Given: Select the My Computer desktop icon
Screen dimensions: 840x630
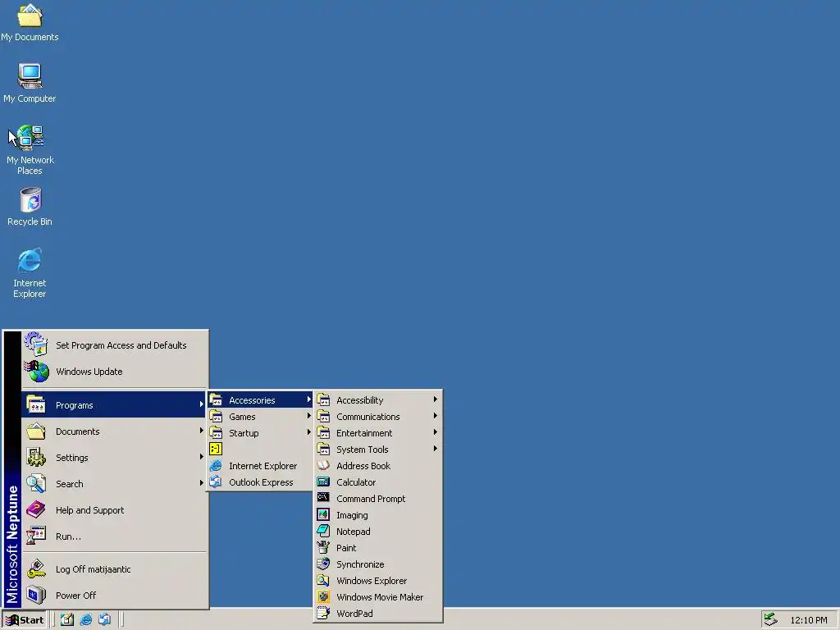Looking at the screenshot, I should click(30, 83).
